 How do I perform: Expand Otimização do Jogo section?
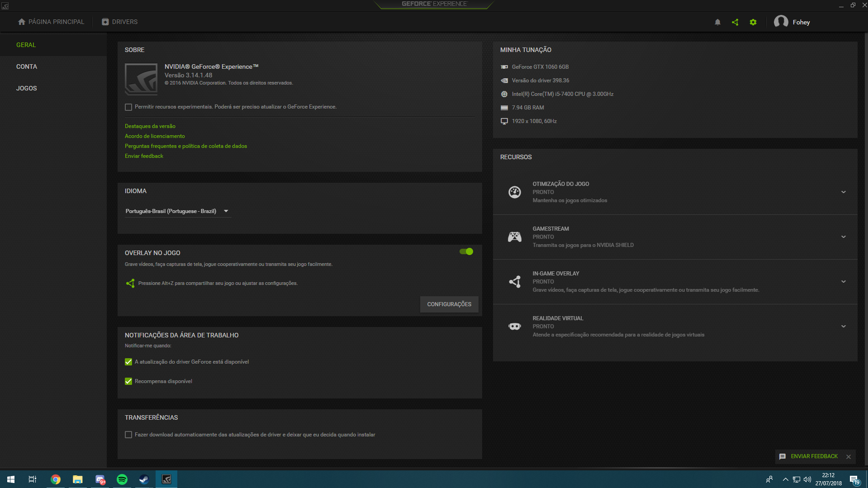pos(844,192)
